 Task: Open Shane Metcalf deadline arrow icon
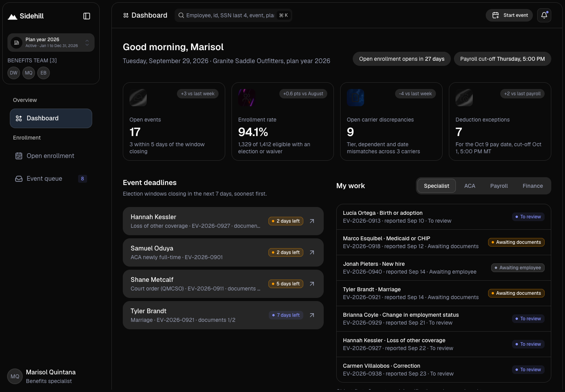point(312,284)
